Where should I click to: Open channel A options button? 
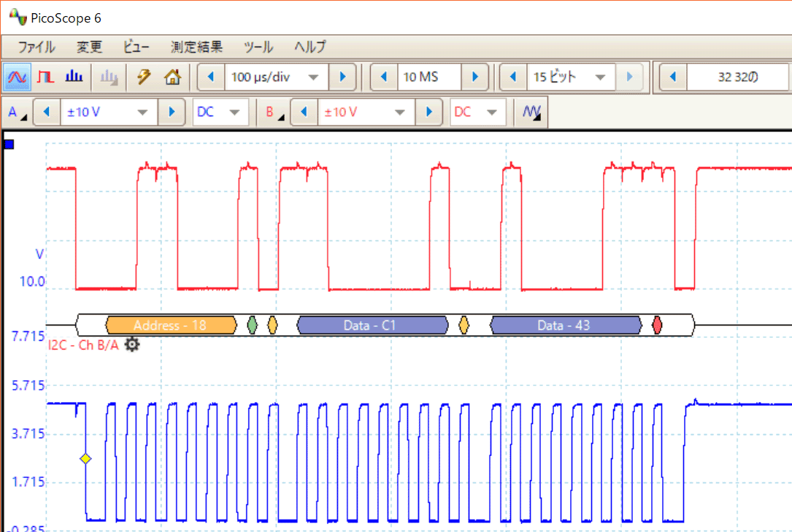[16, 112]
